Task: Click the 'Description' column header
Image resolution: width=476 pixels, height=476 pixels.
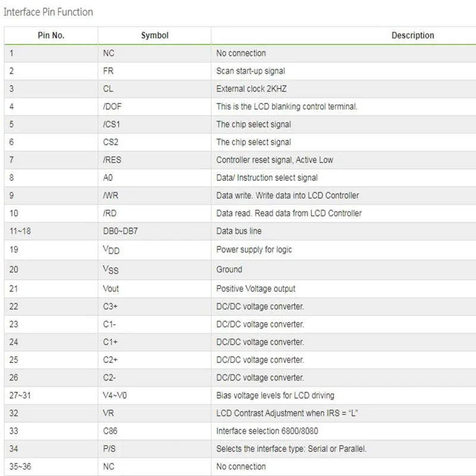Action: tap(412, 36)
